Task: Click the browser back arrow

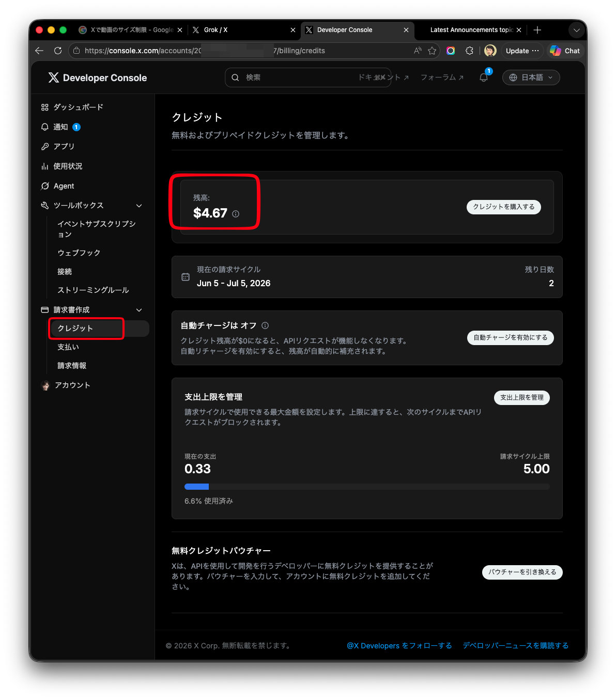Action: pyautogui.click(x=39, y=51)
